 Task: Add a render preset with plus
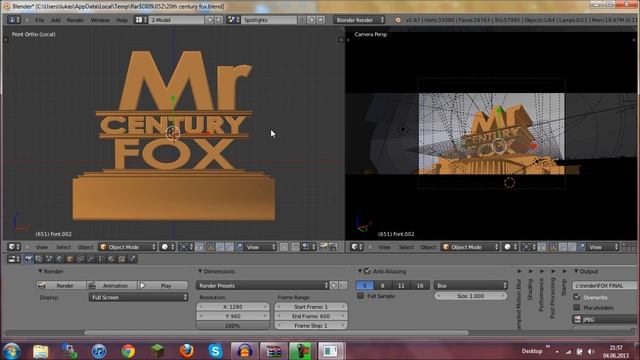tap(334, 285)
